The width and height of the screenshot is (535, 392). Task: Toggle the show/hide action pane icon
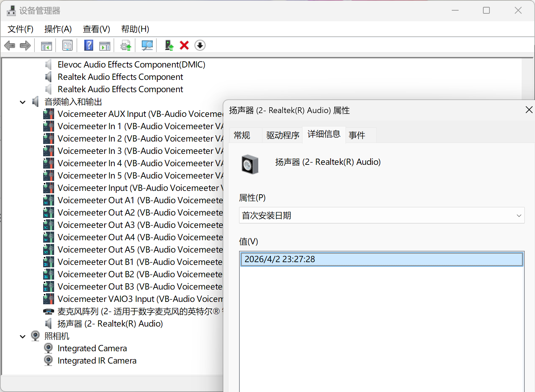coord(105,45)
